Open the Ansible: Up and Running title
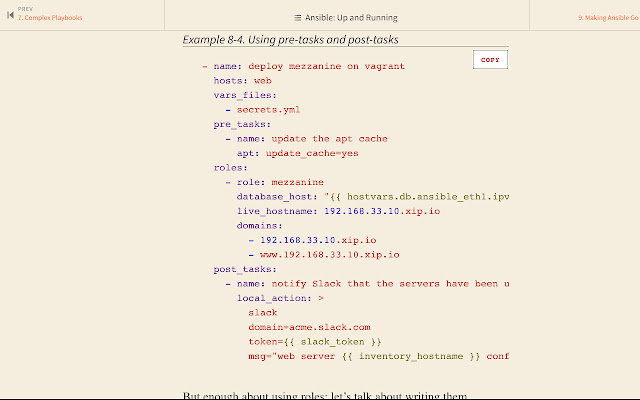The width and height of the screenshot is (640, 400). (351, 18)
